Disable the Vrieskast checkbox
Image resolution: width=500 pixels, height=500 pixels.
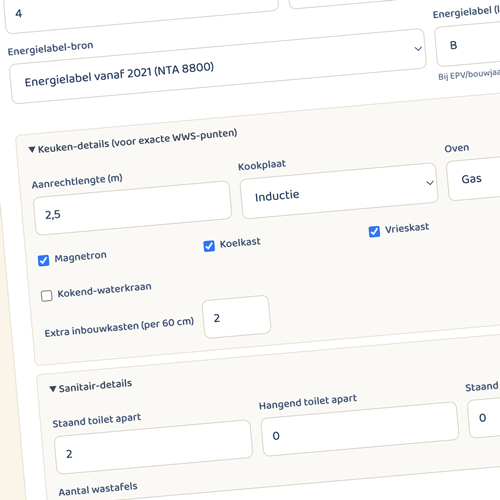374,231
